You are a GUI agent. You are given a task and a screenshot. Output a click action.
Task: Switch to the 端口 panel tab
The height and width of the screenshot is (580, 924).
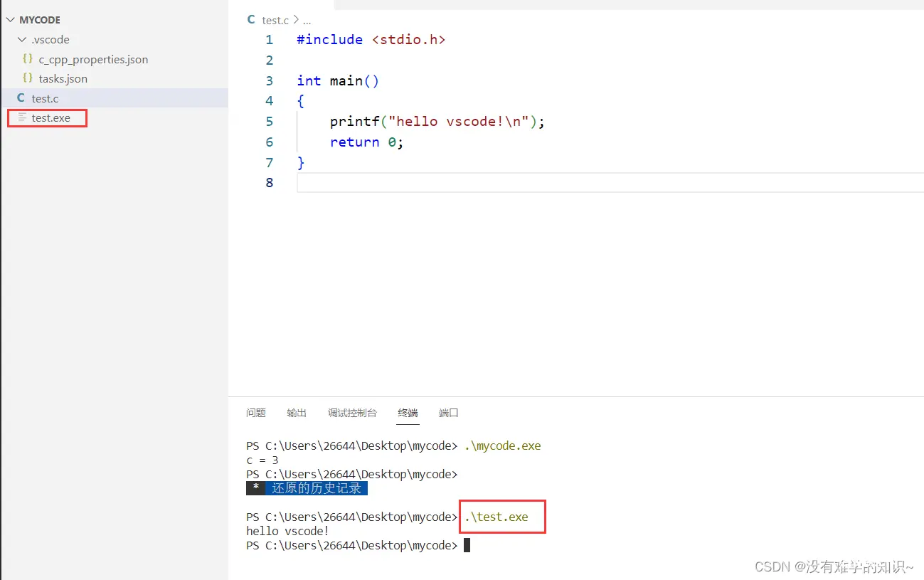pos(449,413)
